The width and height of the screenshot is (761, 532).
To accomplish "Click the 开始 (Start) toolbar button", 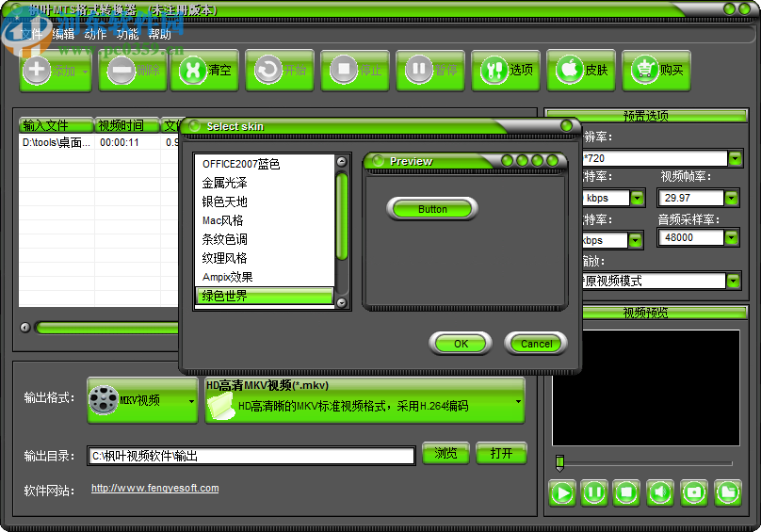I will pos(280,71).
